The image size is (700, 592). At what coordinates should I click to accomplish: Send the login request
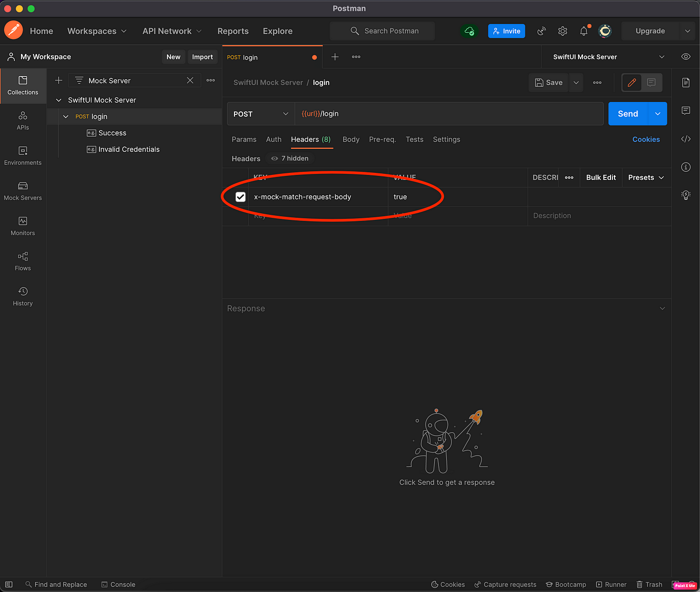[628, 114]
